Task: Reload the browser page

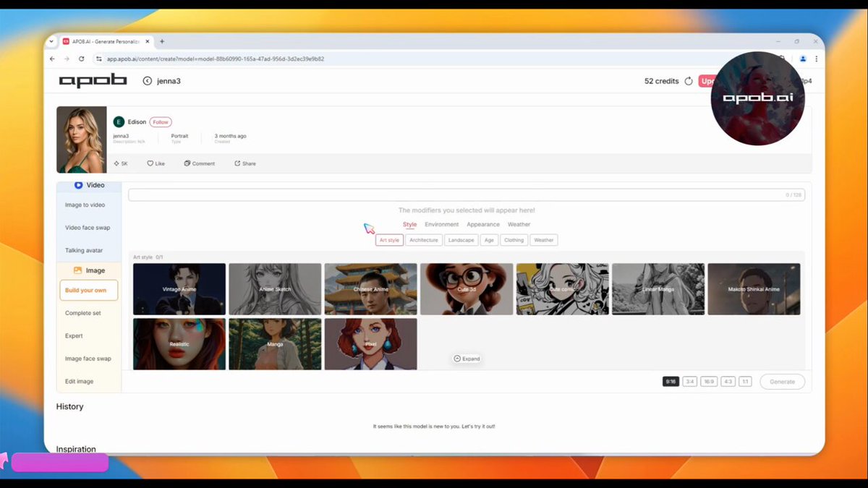Action: [81, 59]
